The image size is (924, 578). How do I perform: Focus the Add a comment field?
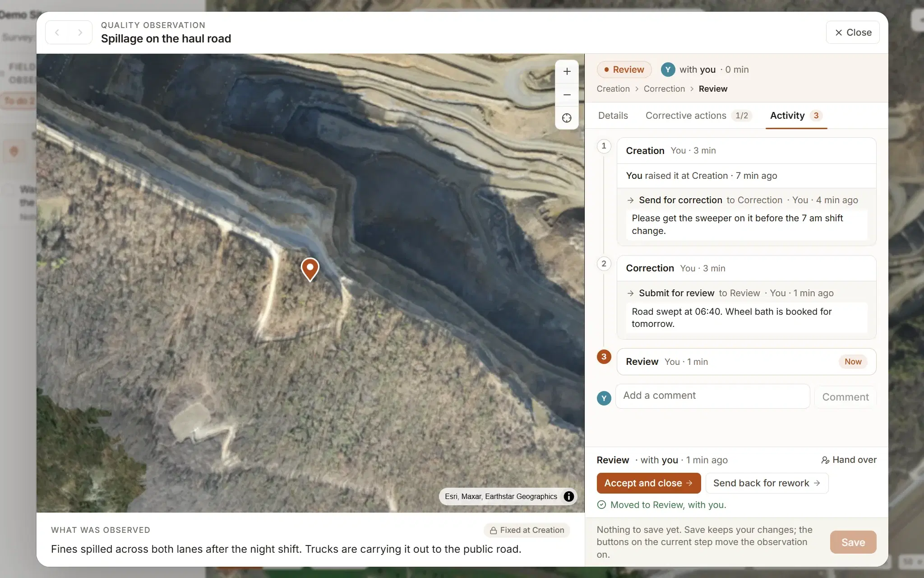(712, 396)
